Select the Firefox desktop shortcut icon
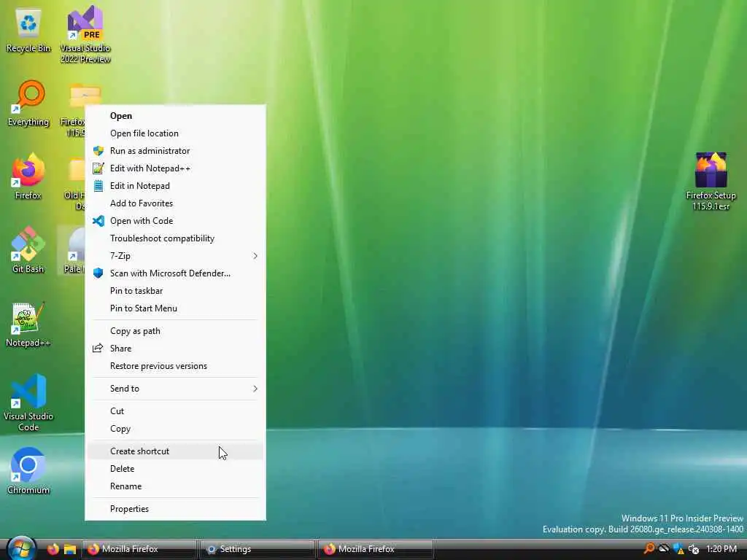Viewport: 747px width, 560px height. pyautogui.click(x=28, y=176)
